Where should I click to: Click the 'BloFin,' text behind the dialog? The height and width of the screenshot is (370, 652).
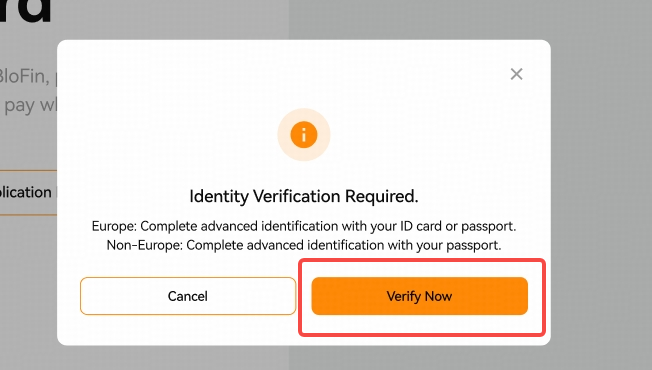[25, 76]
